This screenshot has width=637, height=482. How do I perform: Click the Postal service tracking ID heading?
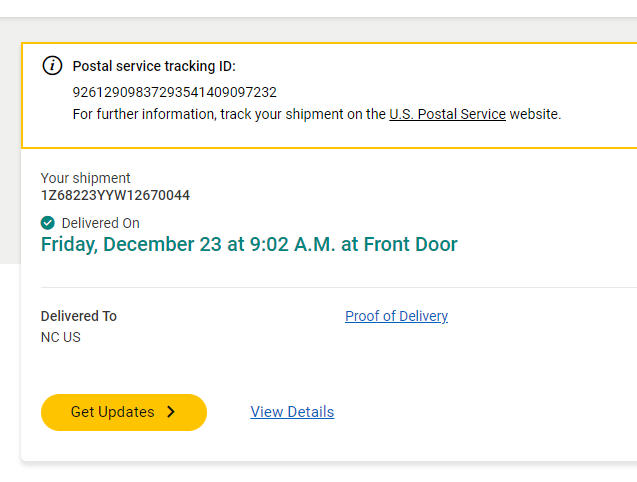154,67
